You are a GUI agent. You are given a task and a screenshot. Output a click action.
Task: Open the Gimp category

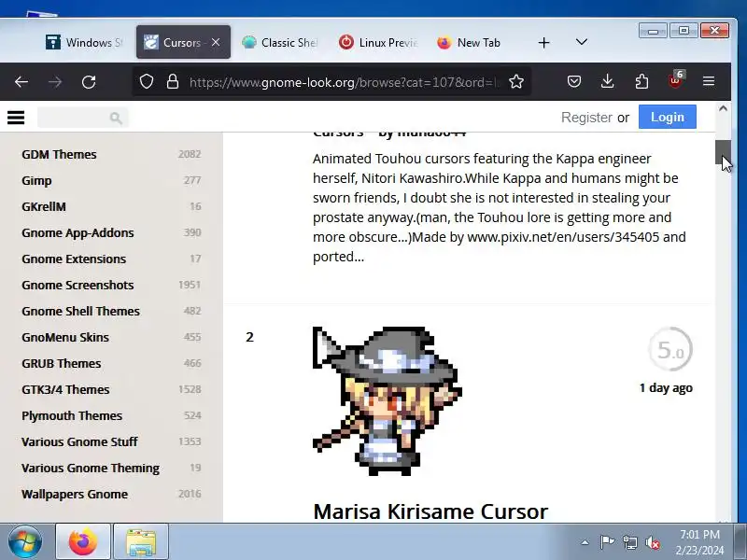[36, 180]
